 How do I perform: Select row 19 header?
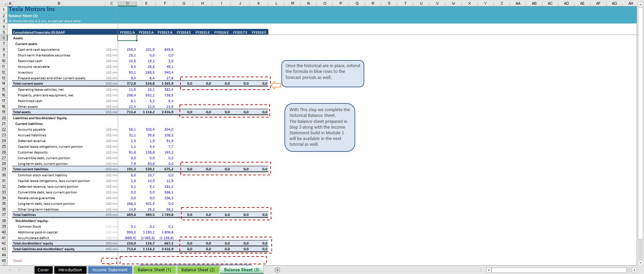click(4, 112)
